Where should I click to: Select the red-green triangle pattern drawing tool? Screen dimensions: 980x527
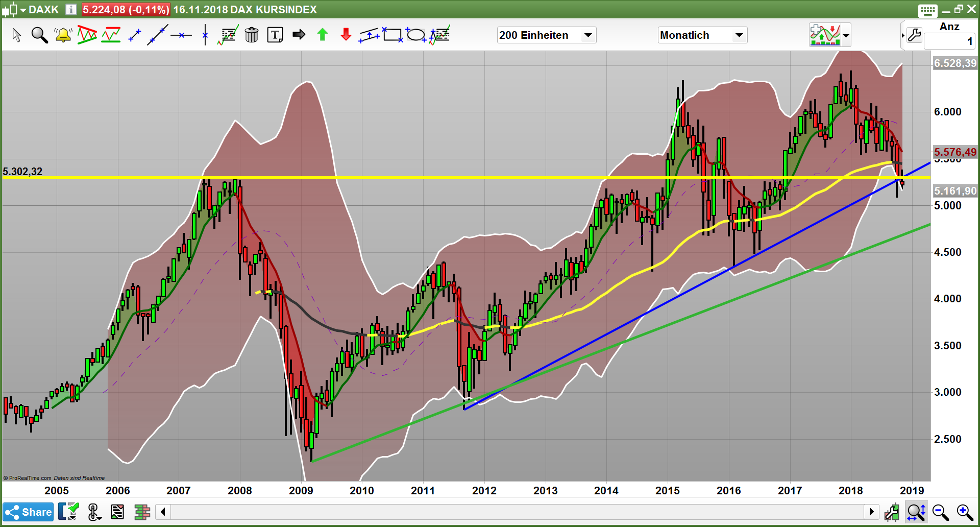(x=87, y=35)
